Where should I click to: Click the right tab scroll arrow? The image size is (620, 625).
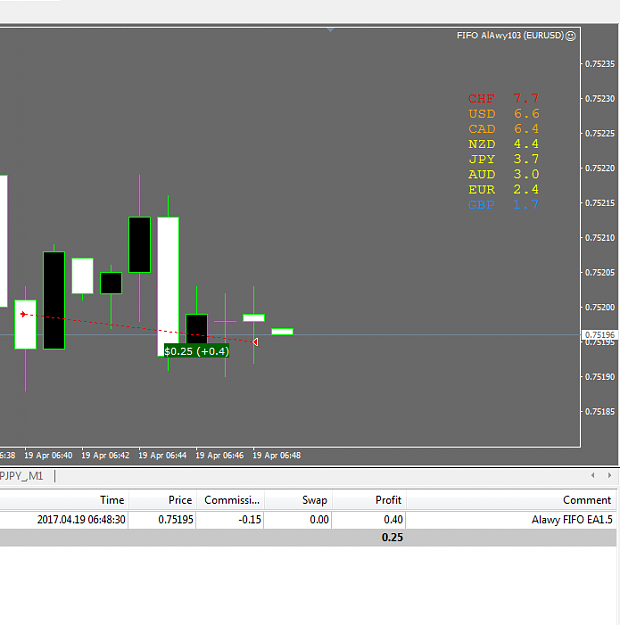coord(609,475)
